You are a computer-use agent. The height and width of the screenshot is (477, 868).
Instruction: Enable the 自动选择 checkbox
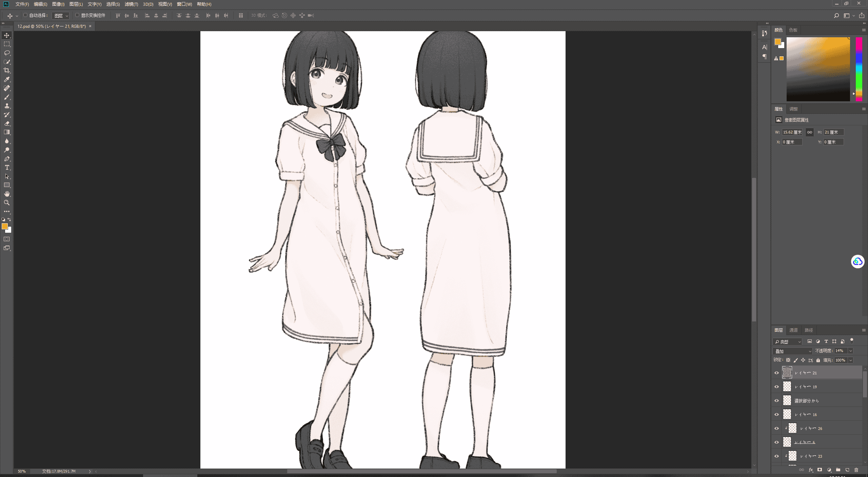coord(25,15)
